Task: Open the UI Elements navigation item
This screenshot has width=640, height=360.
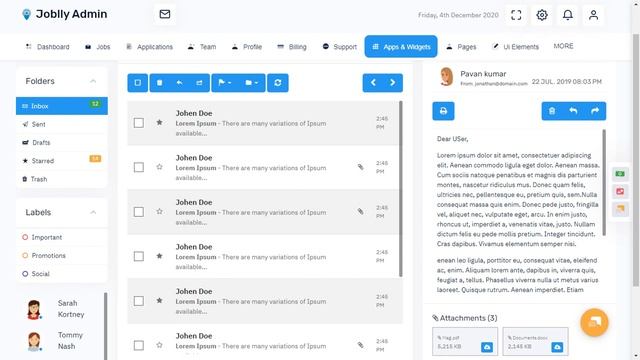Action: pyautogui.click(x=515, y=47)
